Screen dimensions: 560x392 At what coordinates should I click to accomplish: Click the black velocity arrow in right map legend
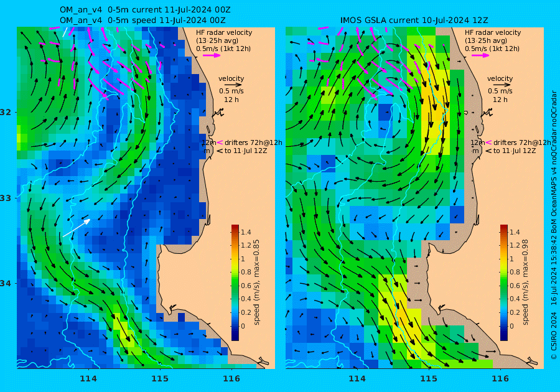502,85
